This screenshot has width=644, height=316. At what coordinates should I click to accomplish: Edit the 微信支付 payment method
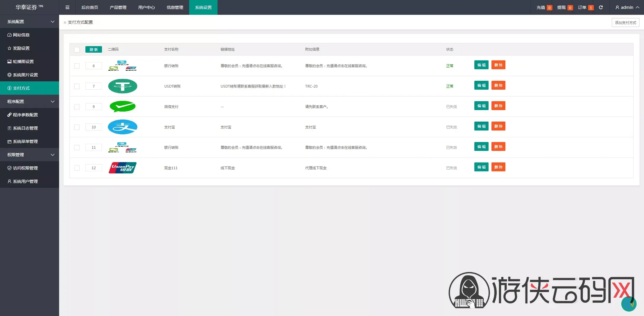click(481, 106)
